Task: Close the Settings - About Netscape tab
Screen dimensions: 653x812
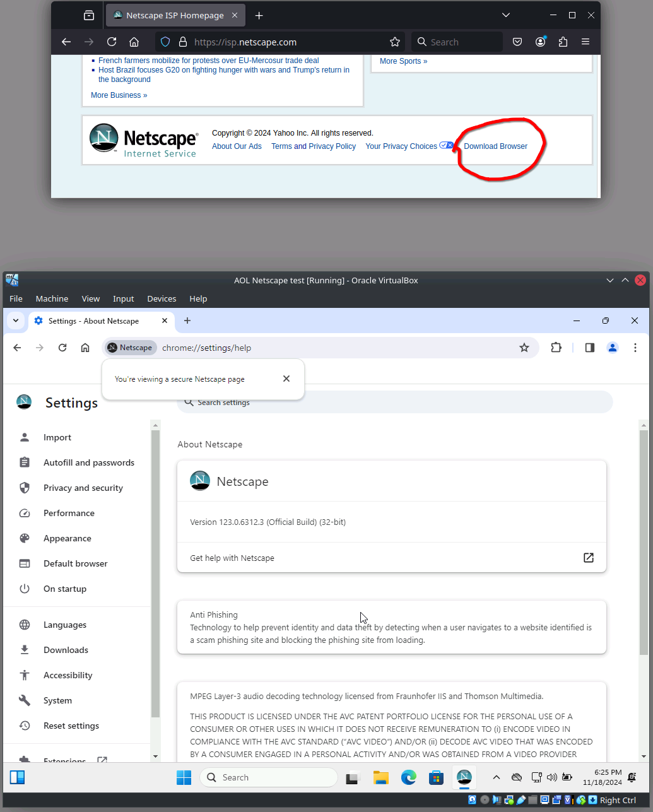Action: pos(165,321)
